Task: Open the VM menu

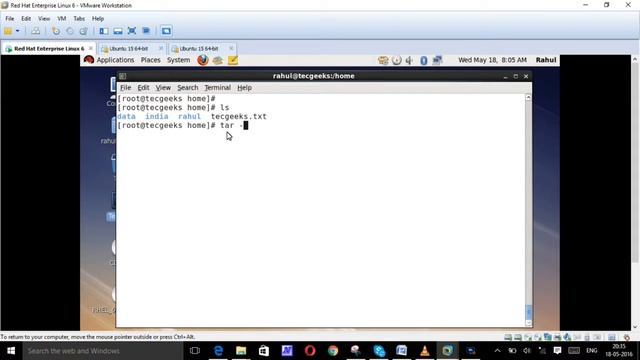Action: [62, 19]
